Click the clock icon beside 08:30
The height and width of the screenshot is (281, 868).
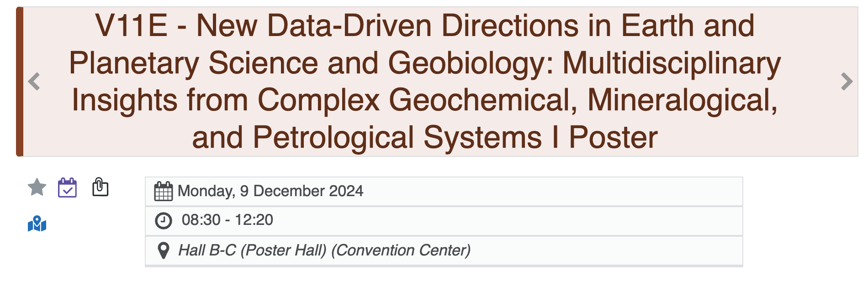163,221
